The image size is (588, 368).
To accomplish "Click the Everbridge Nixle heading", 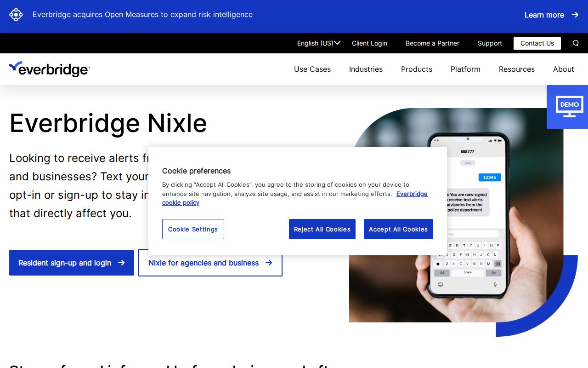I will pyautogui.click(x=108, y=123).
